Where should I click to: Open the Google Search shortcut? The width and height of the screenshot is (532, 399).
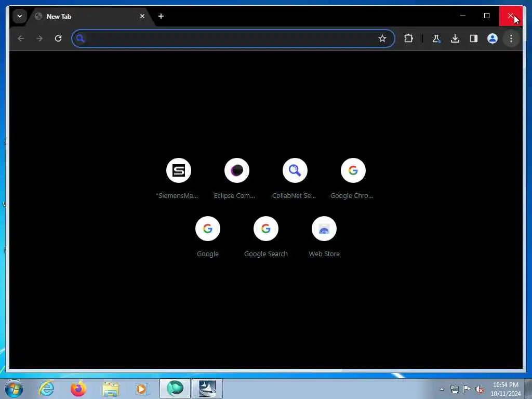265,236
